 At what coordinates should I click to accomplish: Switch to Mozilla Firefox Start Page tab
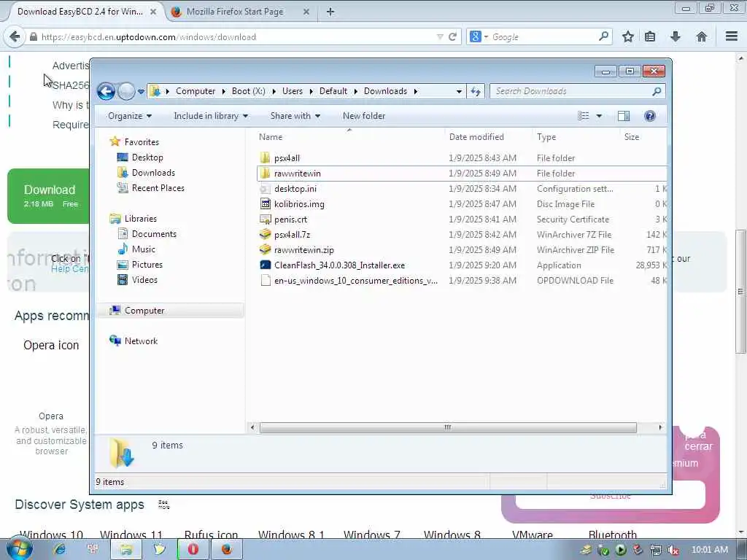pyautogui.click(x=241, y=12)
